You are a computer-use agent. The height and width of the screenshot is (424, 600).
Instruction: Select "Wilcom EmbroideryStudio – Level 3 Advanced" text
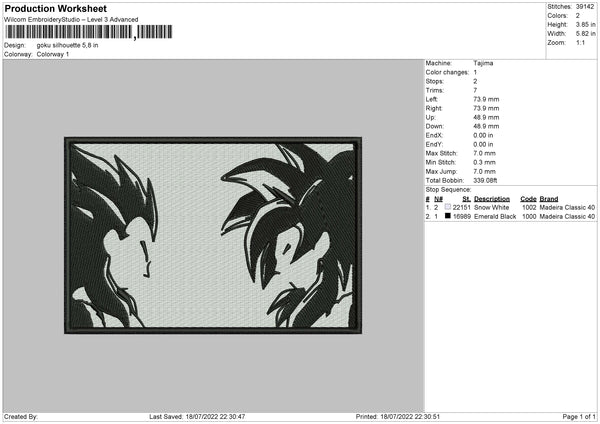coord(71,20)
